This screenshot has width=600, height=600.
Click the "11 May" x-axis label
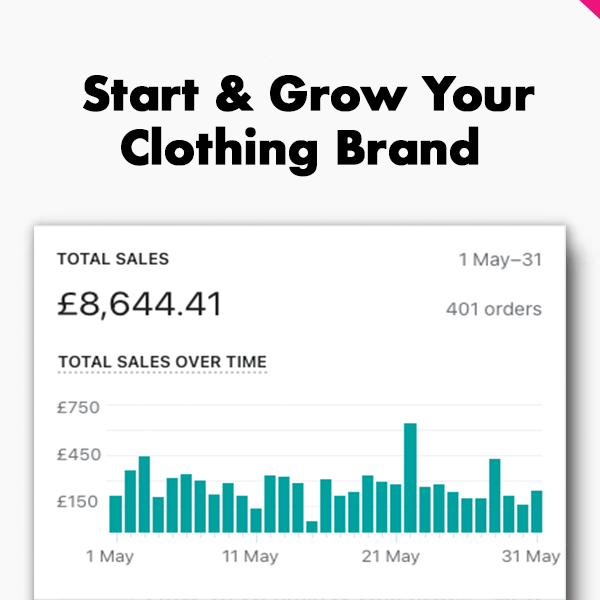pos(250,556)
